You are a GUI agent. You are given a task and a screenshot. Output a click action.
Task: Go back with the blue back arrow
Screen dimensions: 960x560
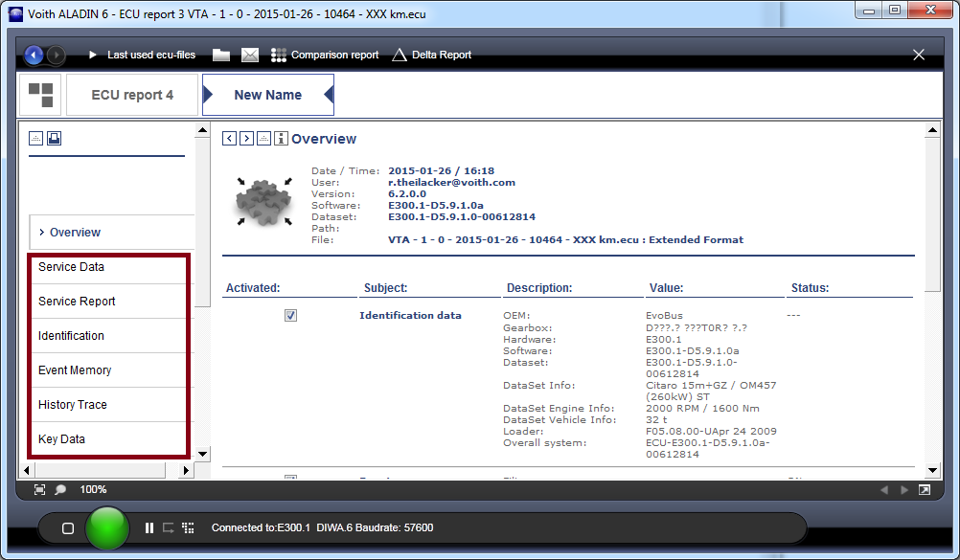tap(34, 56)
